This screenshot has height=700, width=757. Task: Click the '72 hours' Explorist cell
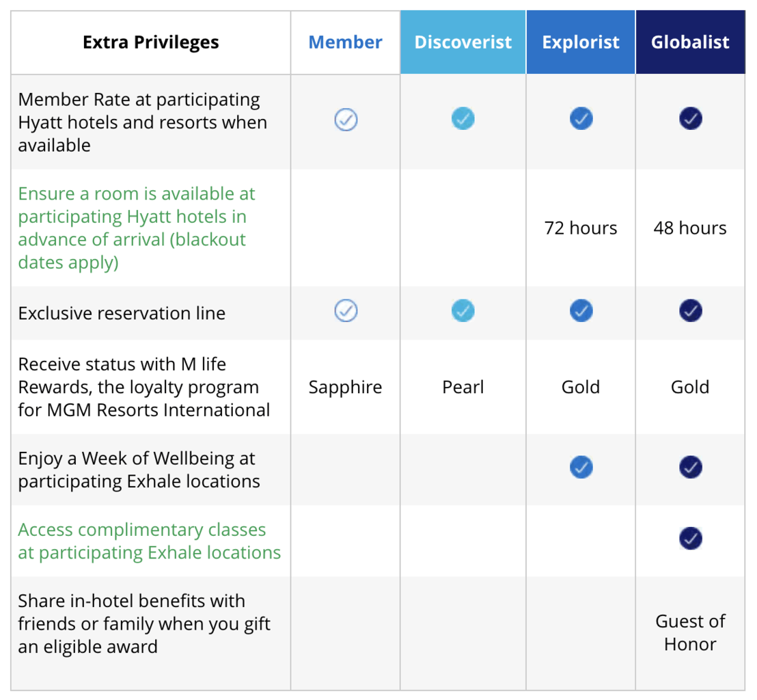point(581,228)
